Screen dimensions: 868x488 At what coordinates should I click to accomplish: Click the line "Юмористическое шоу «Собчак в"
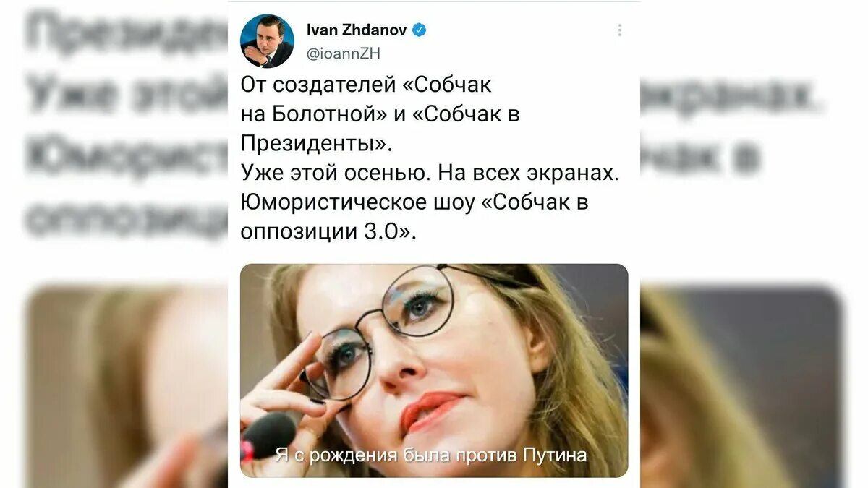[414, 203]
